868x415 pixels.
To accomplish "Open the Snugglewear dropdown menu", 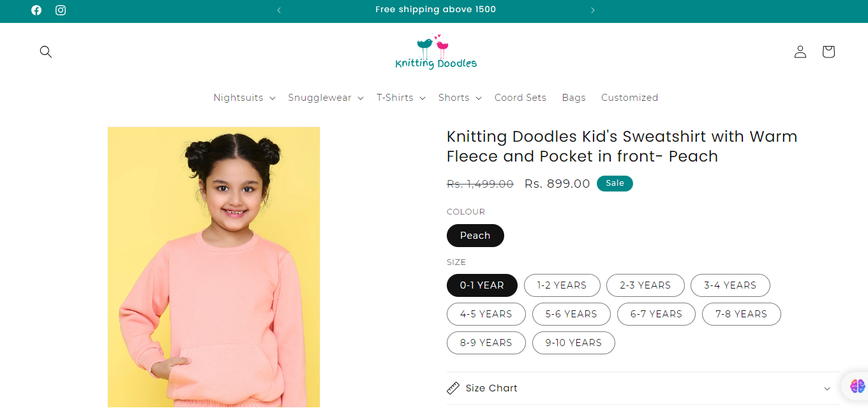I will [325, 98].
